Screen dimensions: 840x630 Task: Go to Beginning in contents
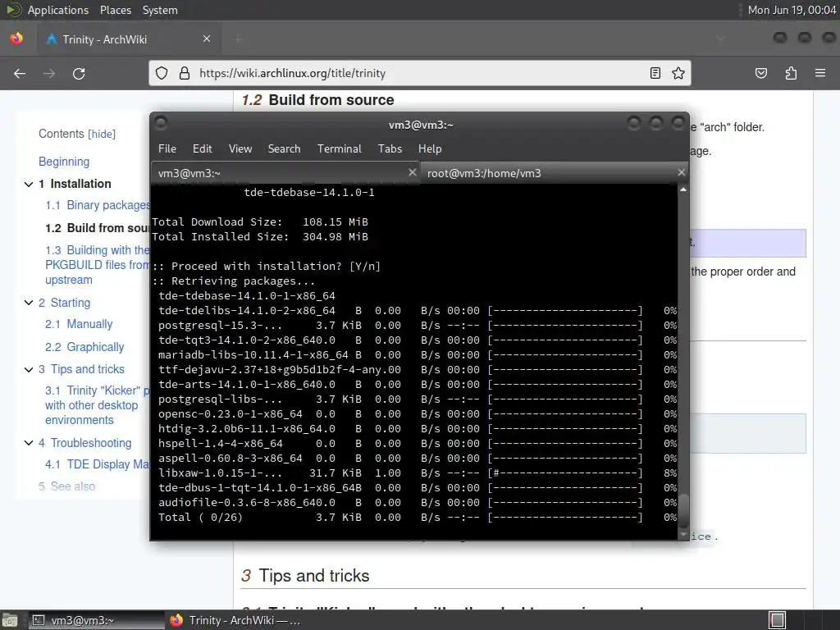point(64,162)
